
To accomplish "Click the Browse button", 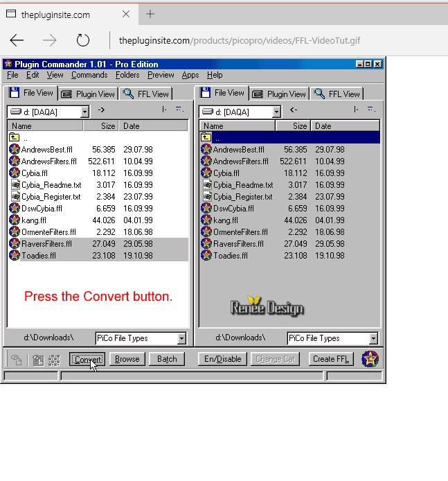I will pos(127,359).
